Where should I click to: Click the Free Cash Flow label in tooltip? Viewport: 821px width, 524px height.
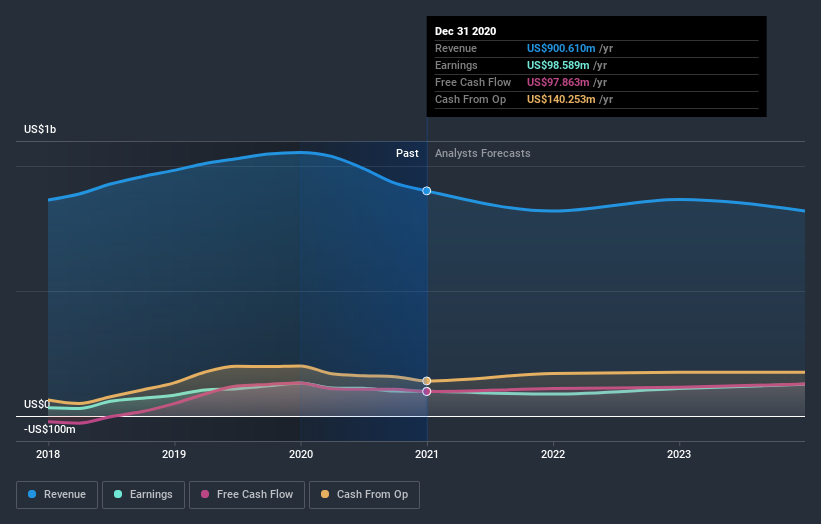[x=473, y=82]
